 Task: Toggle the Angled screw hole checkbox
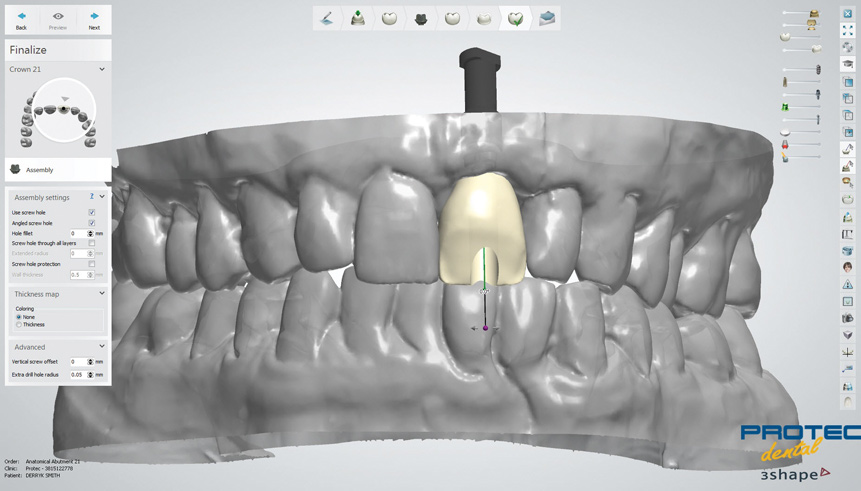click(92, 223)
